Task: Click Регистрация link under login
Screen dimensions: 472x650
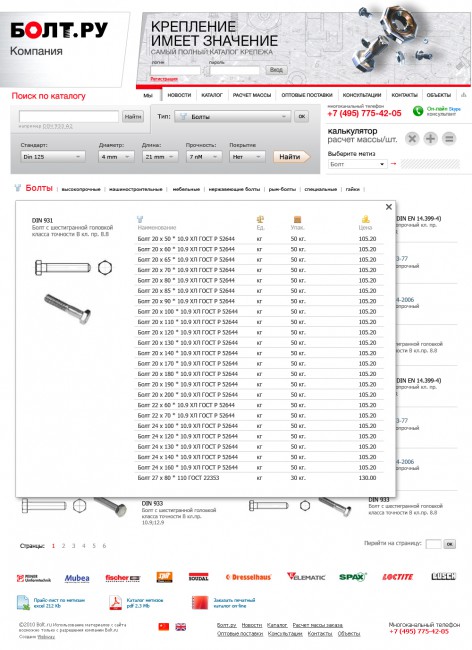Action: [164, 79]
